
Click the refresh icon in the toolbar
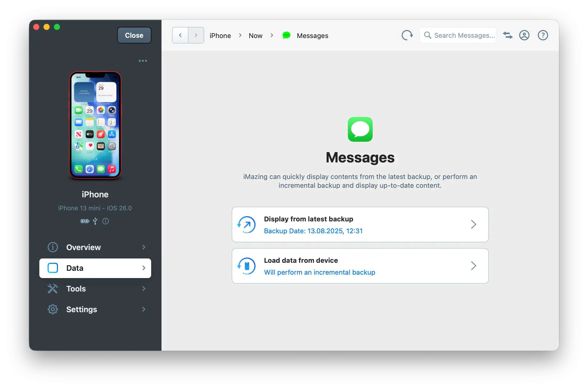click(x=407, y=35)
